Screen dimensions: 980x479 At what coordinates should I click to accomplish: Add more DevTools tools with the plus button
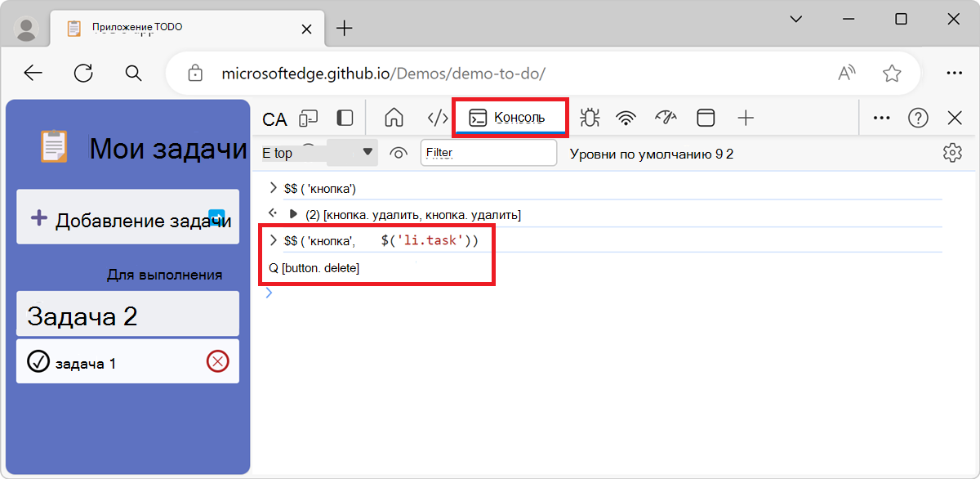pyautogui.click(x=745, y=118)
